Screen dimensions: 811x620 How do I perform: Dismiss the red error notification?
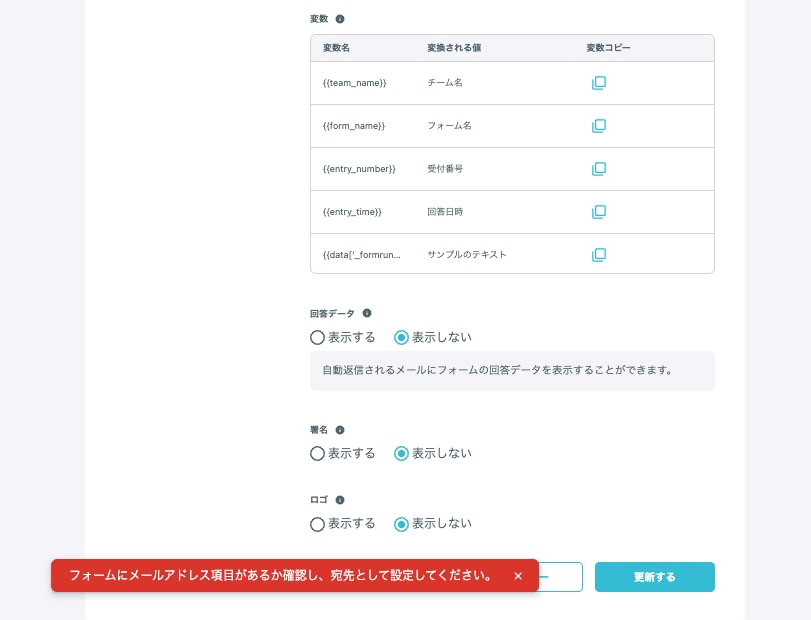click(518, 576)
